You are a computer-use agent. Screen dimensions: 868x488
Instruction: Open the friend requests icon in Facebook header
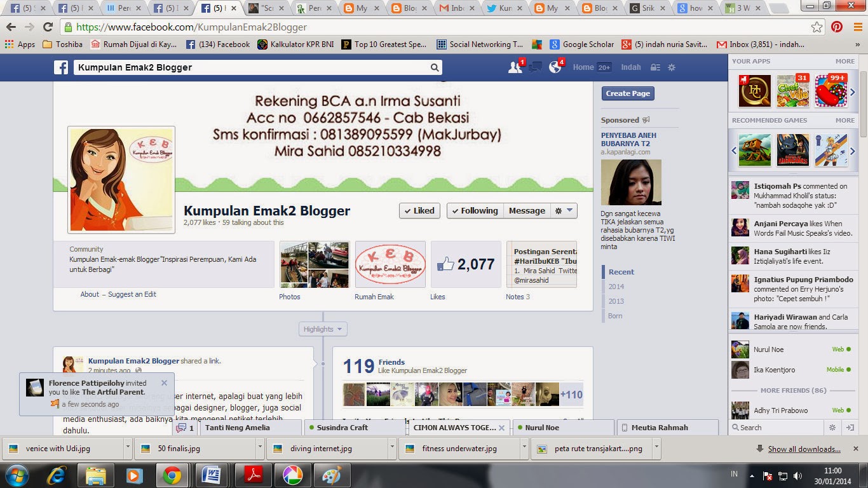tap(515, 67)
